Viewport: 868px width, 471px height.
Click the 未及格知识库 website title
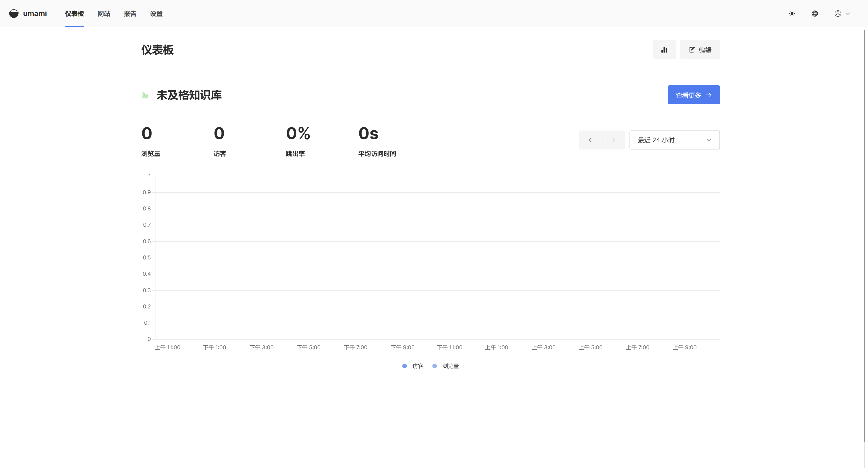[189, 95]
